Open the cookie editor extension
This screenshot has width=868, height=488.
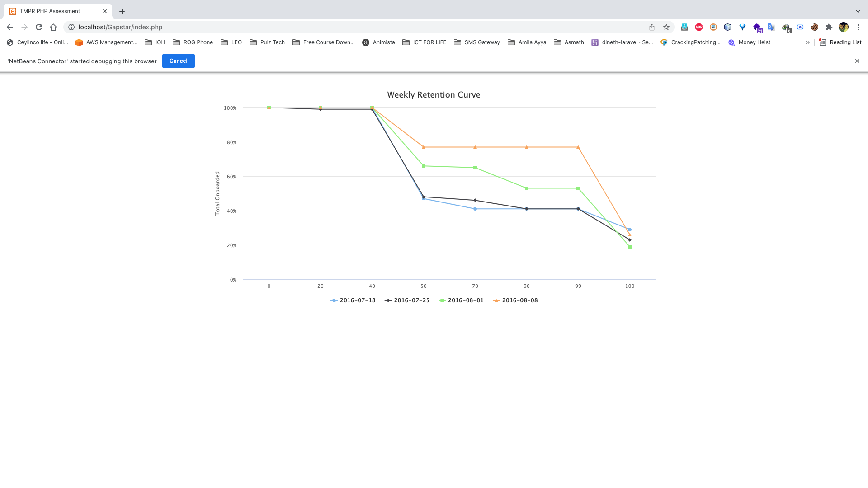815,27
